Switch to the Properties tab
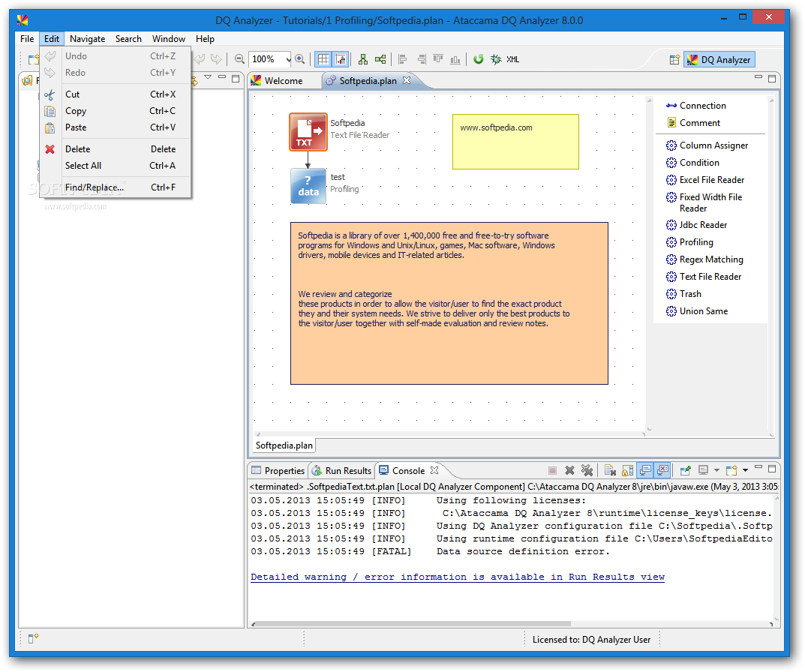Screen dimensions: 805x672 (278, 470)
